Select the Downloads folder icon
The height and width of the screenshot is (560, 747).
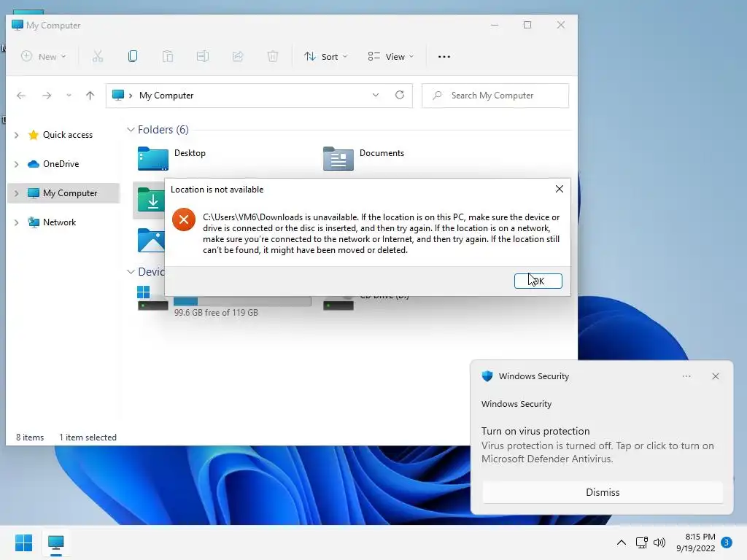(x=151, y=200)
